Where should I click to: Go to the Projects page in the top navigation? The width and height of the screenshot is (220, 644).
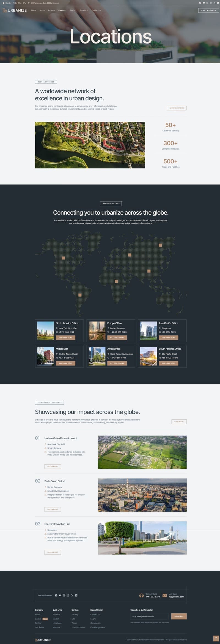point(51,10)
